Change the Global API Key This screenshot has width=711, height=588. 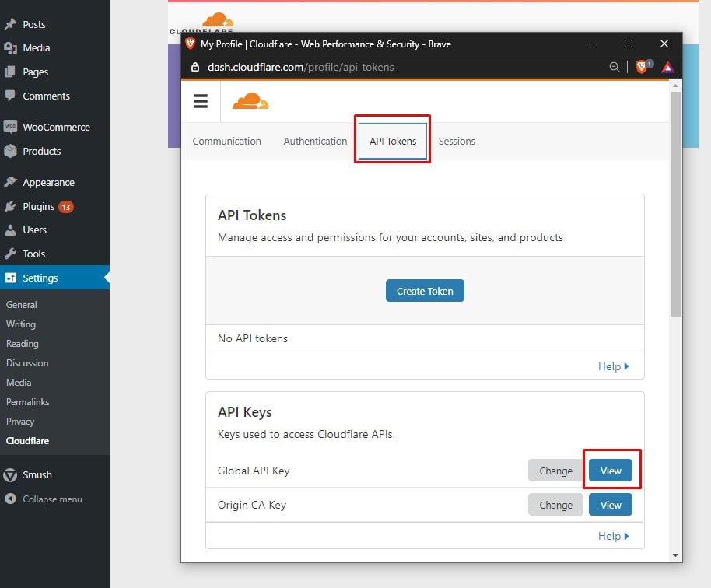click(555, 471)
